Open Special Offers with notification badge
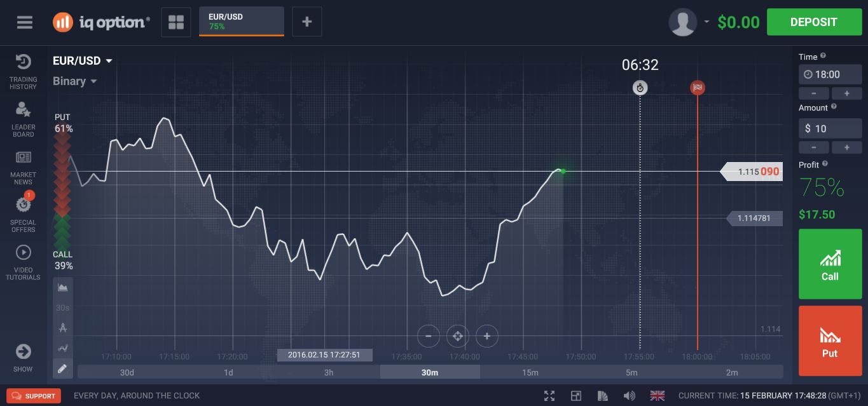868x406 pixels. (x=23, y=214)
